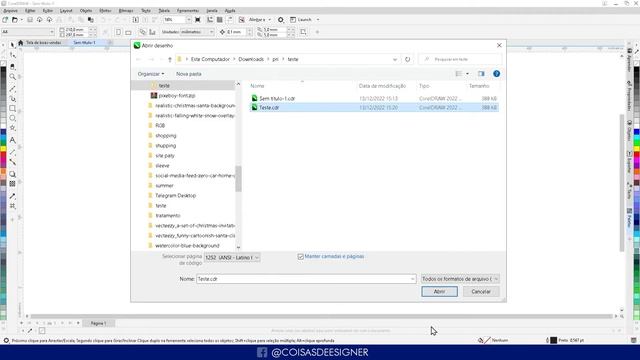
Task: Expand the address bar history dropdown
Action: coord(395,60)
